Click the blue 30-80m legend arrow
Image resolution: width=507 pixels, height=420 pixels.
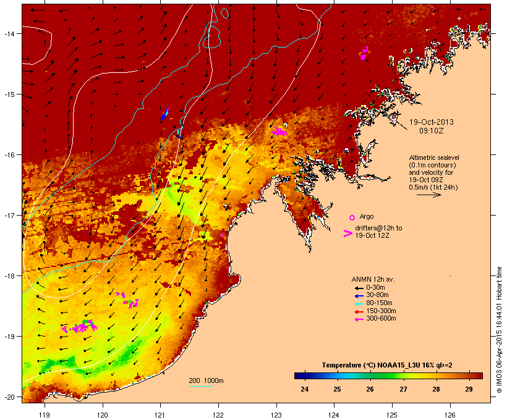tap(359, 296)
